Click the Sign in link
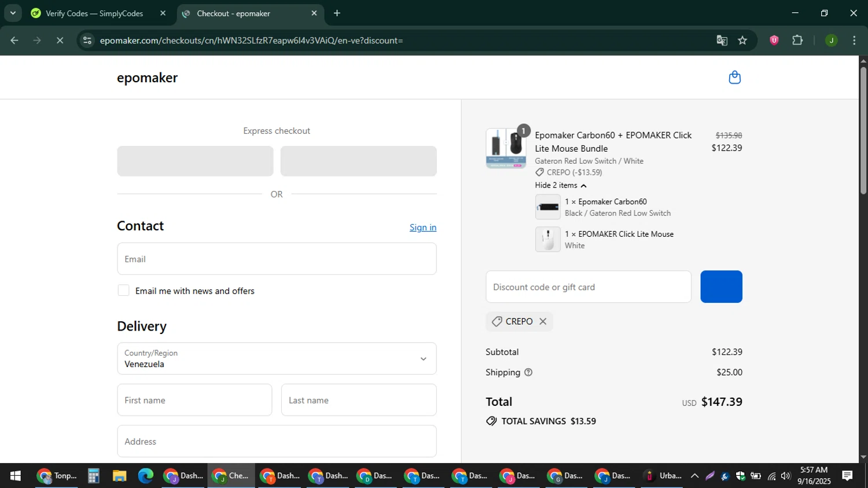 coord(423,228)
